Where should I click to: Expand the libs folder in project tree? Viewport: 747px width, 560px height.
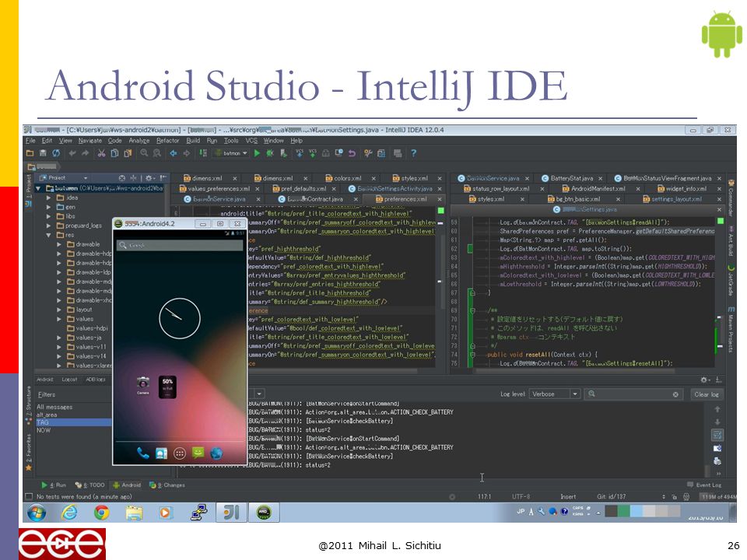(x=48, y=216)
